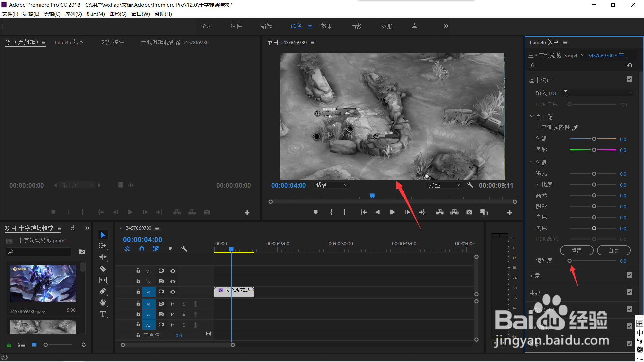Open project panel overflow chevrons
The height and width of the screenshot is (362, 644).
[87, 228]
